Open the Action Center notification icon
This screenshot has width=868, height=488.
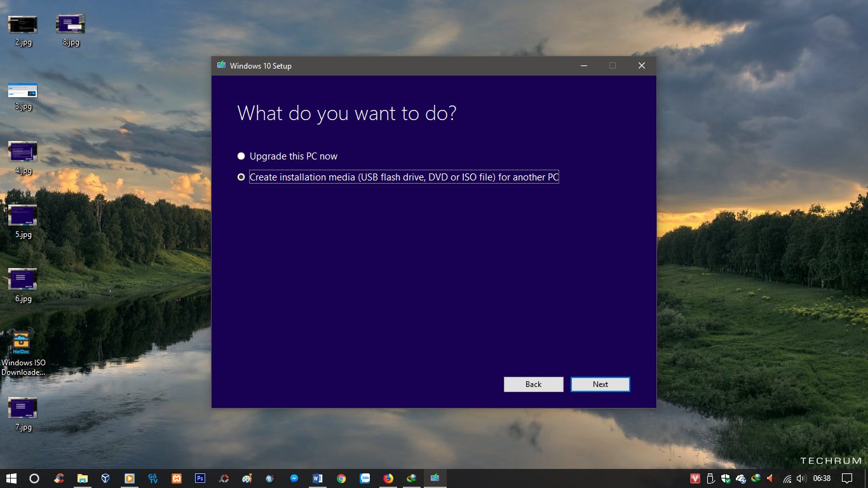point(846,478)
